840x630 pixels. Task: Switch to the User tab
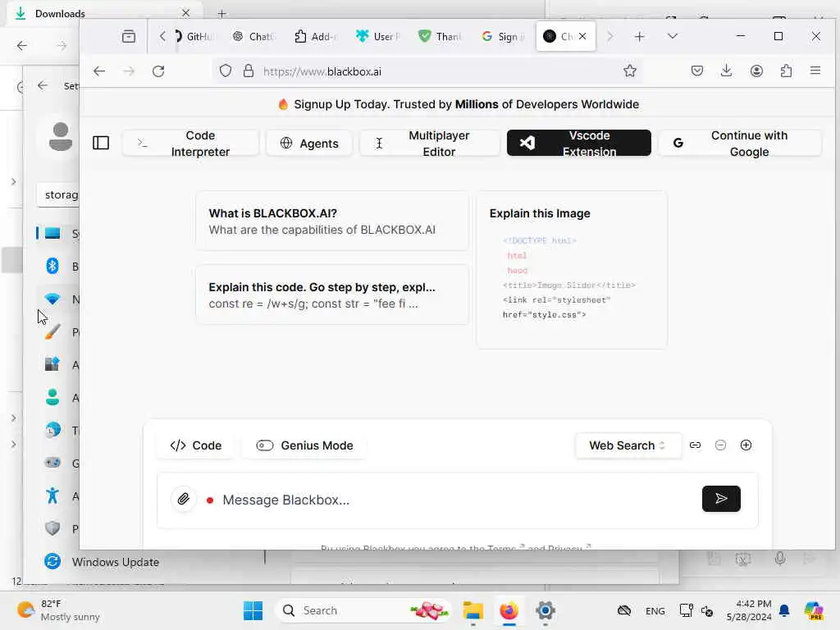pyautogui.click(x=377, y=36)
